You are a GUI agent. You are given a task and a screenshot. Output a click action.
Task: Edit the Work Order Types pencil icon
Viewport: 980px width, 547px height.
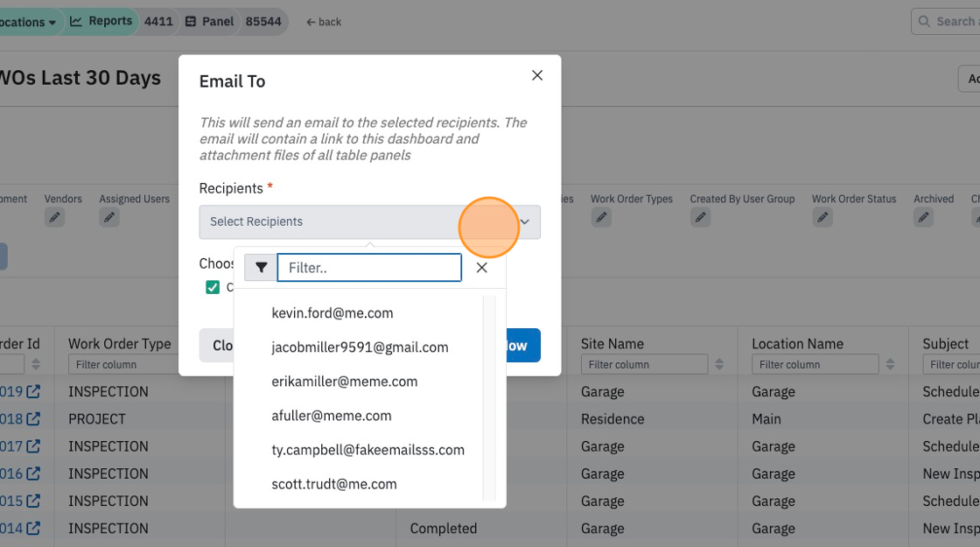(x=601, y=218)
